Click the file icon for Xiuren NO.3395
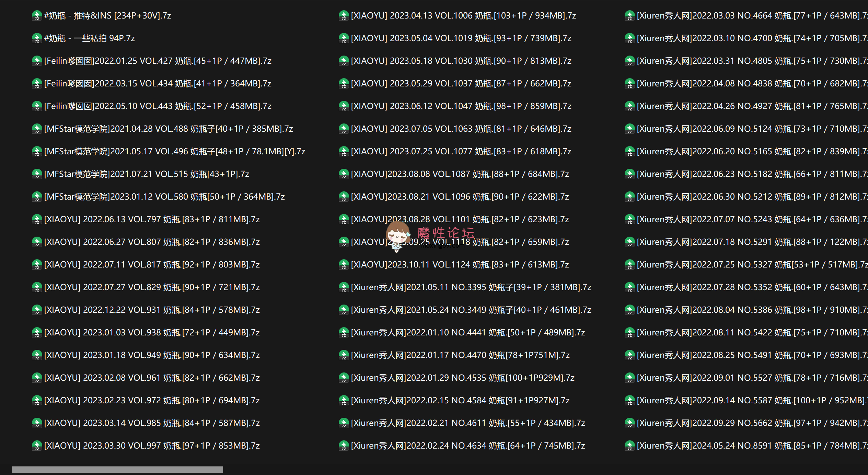The width and height of the screenshot is (868, 475). coord(344,287)
